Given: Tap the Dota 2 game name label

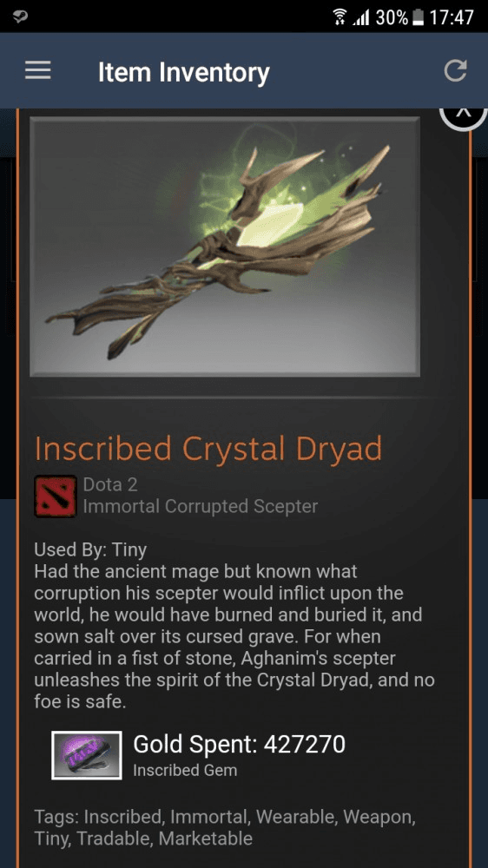Looking at the screenshot, I should pos(110,485).
